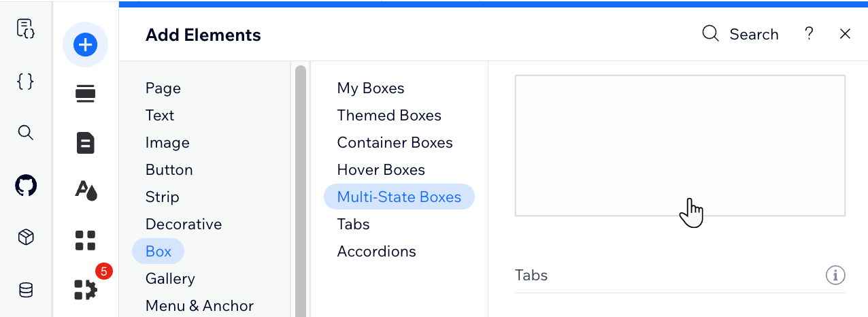Select the Gallery category

[x=170, y=278]
